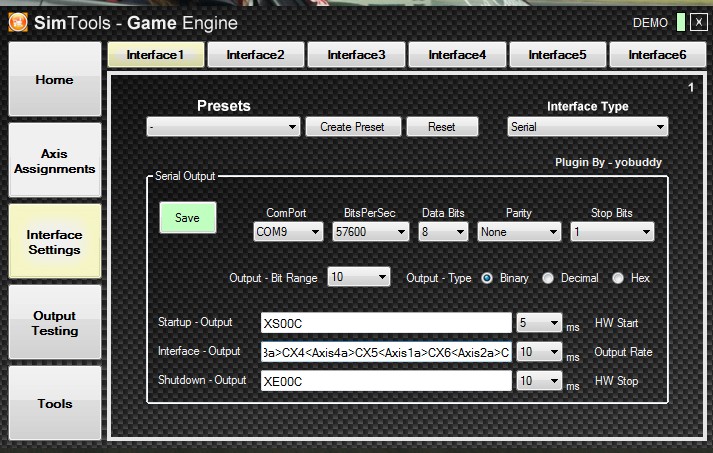Open the HW Stop ms dropdown
Image resolution: width=713 pixels, height=453 pixels.
pyautogui.click(x=539, y=381)
